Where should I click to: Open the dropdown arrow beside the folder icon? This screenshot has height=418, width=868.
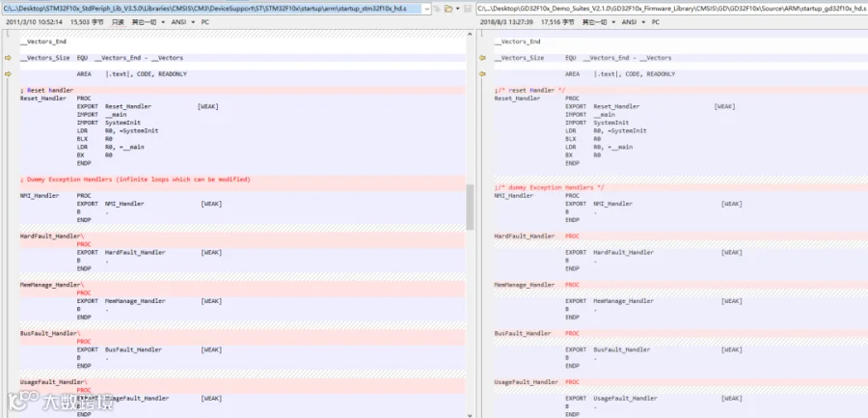click(458, 9)
